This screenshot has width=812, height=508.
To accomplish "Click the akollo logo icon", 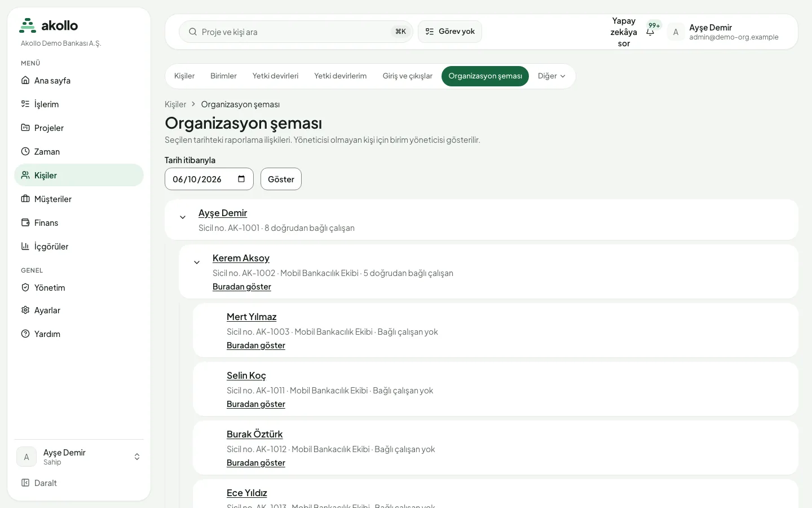I will [x=28, y=25].
